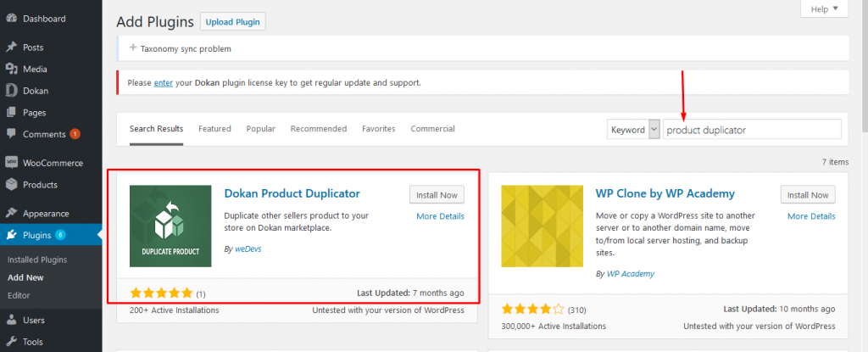Image resolution: width=868 pixels, height=352 pixels.
Task: Open the Users menu label
Action: (x=34, y=320)
